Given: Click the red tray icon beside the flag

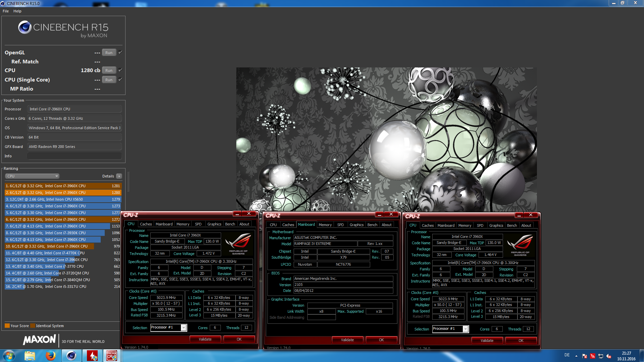Looking at the screenshot, I should [x=593, y=356].
